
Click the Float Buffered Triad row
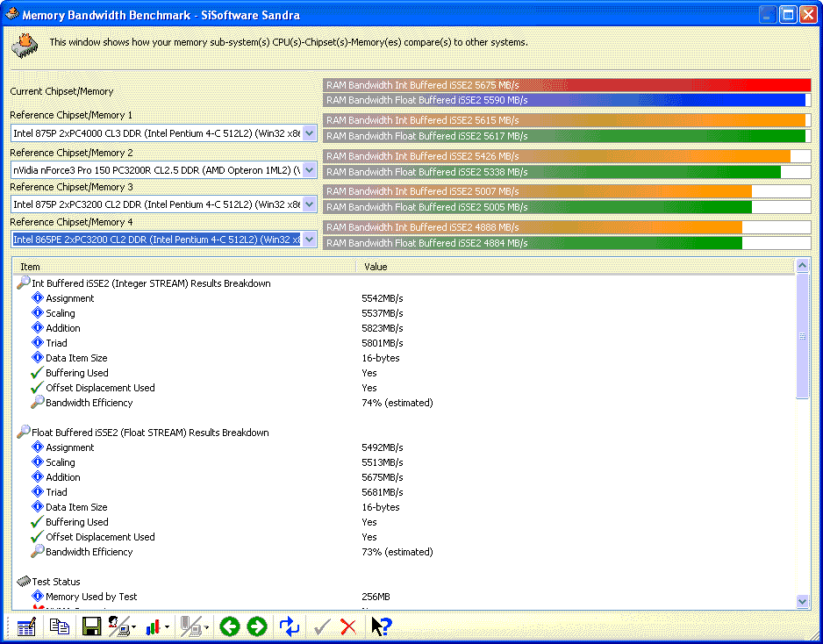(56, 492)
